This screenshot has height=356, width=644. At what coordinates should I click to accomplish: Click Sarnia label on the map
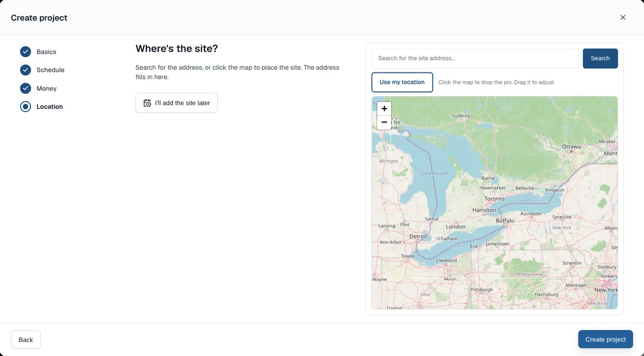coord(431,219)
